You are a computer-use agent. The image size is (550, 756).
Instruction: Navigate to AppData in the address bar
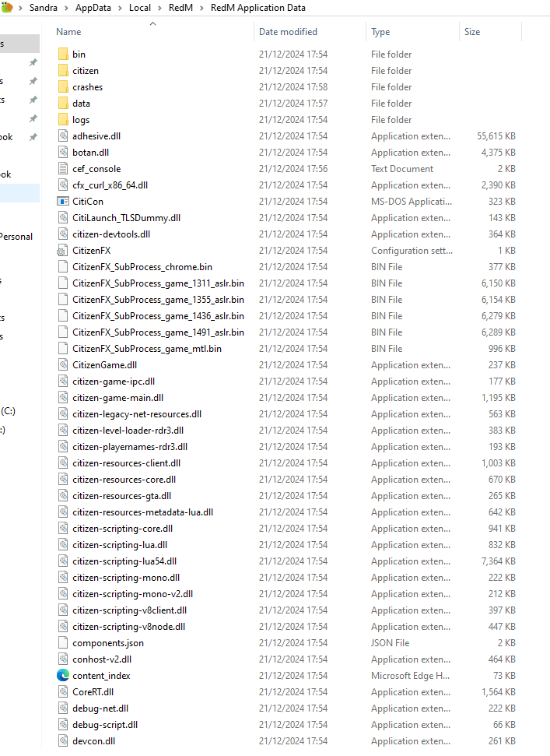[x=93, y=8]
